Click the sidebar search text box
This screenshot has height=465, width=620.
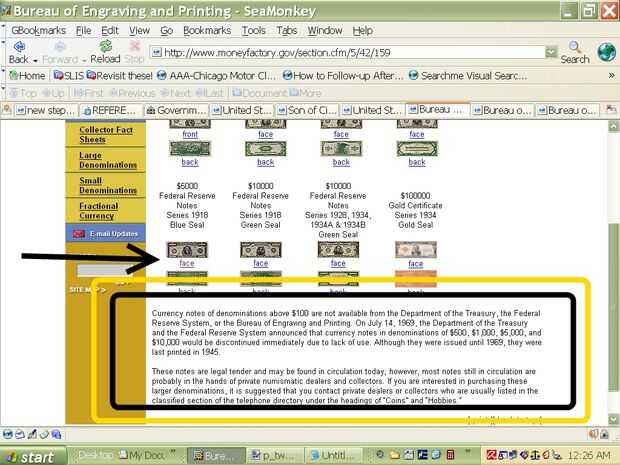click(x=104, y=270)
